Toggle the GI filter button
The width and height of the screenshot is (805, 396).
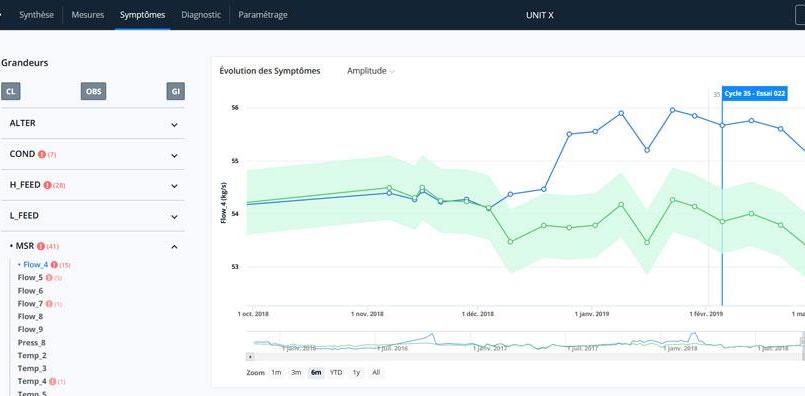[x=176, y=91]
